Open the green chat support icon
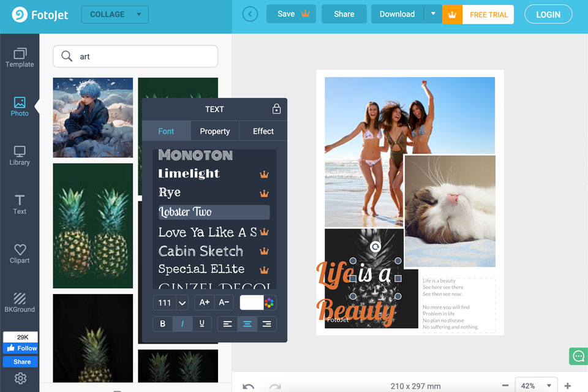The image size is (588, 392). (x=578, y=356)
